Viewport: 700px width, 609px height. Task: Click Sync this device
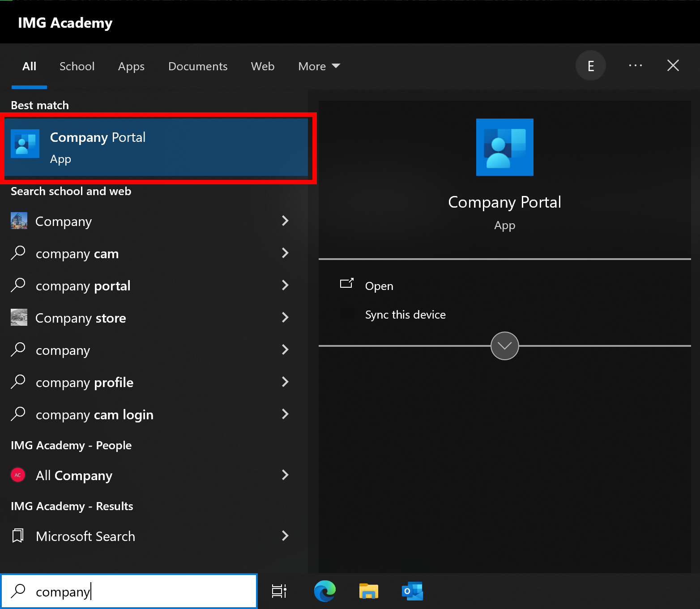coord(405,315)
